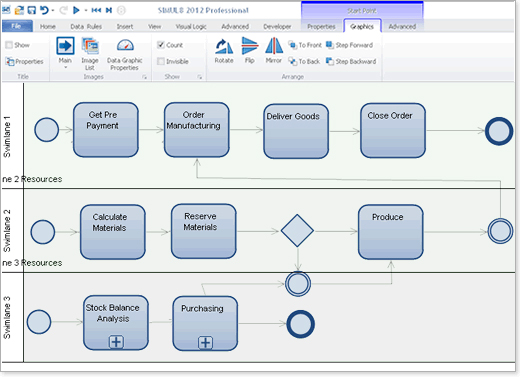Select Swimlane 3 start point circle
Viewport: 520px width, 378px height.
click(x=39, y=322)
